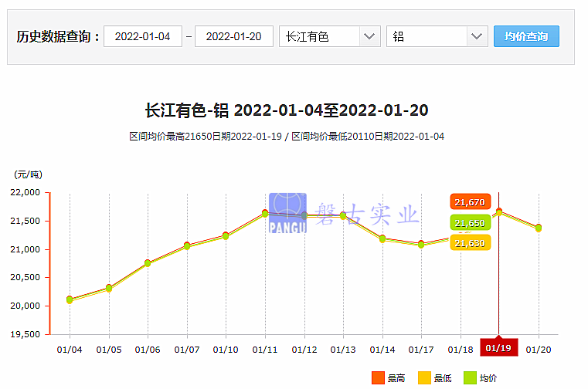Viewport: 588px width, 389px height.
Task: Select the 01/06 data point on chart
Action: [148, 263]
